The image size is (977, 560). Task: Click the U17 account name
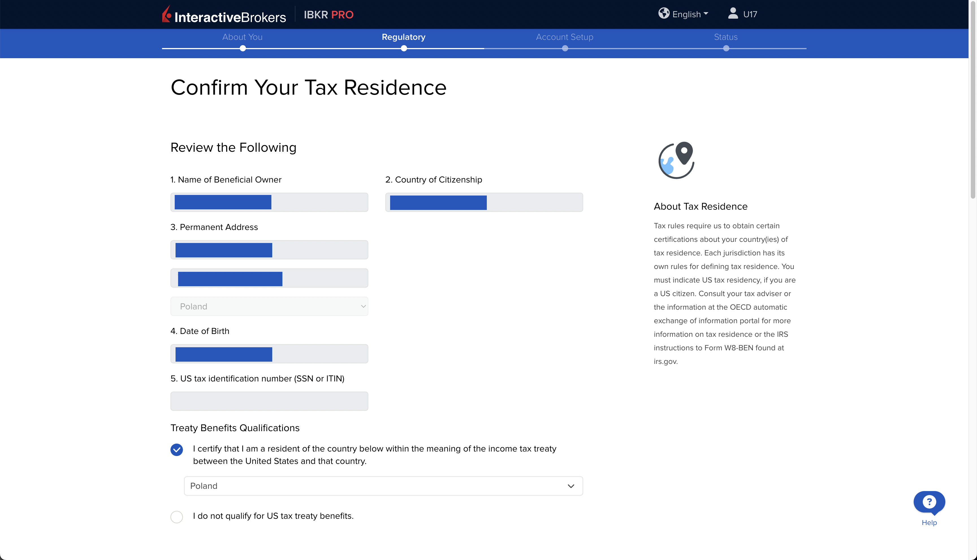pos(750,15)
